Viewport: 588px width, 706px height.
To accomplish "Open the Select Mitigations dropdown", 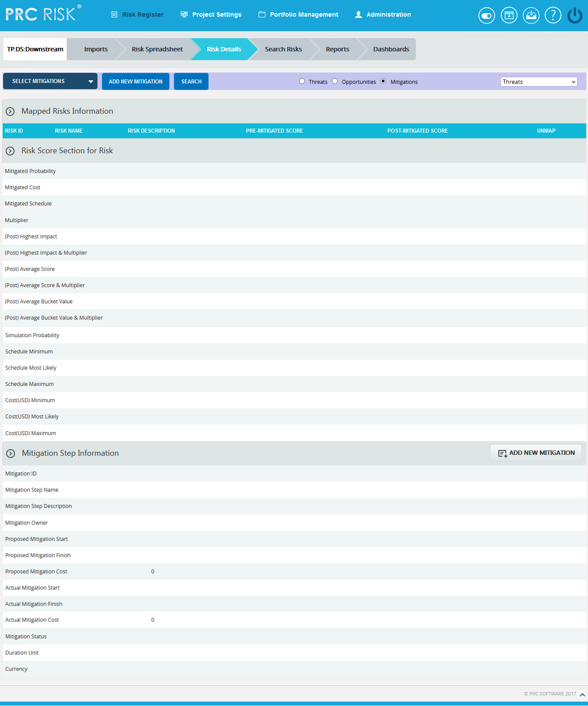I will pos(50,81).
